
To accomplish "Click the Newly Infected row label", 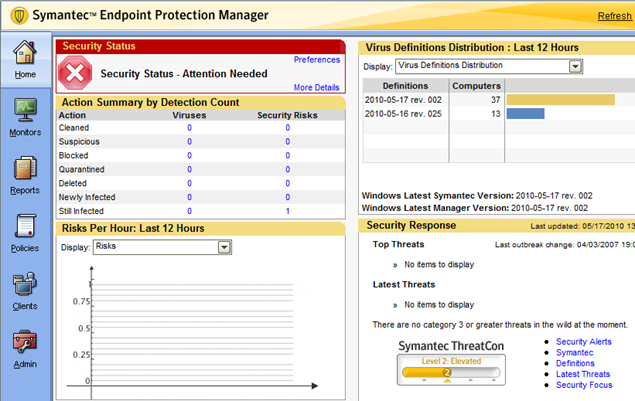I will 87,197.
